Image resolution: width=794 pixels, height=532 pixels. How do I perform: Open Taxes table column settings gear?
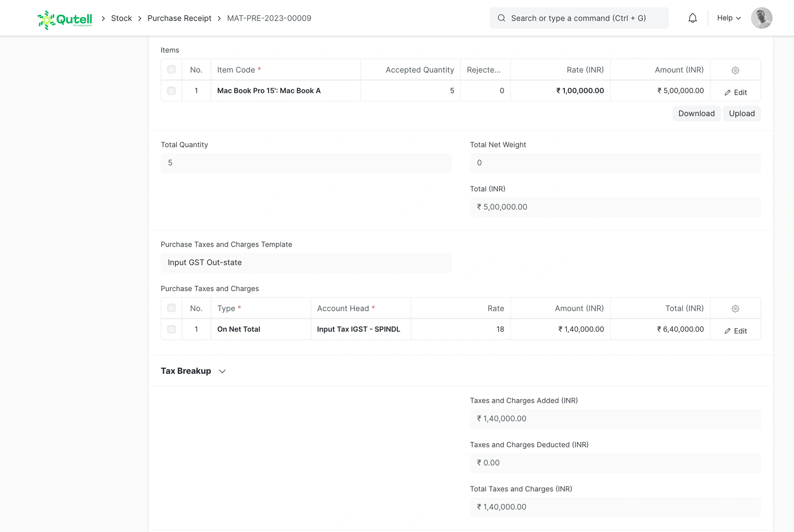(735, 309)
